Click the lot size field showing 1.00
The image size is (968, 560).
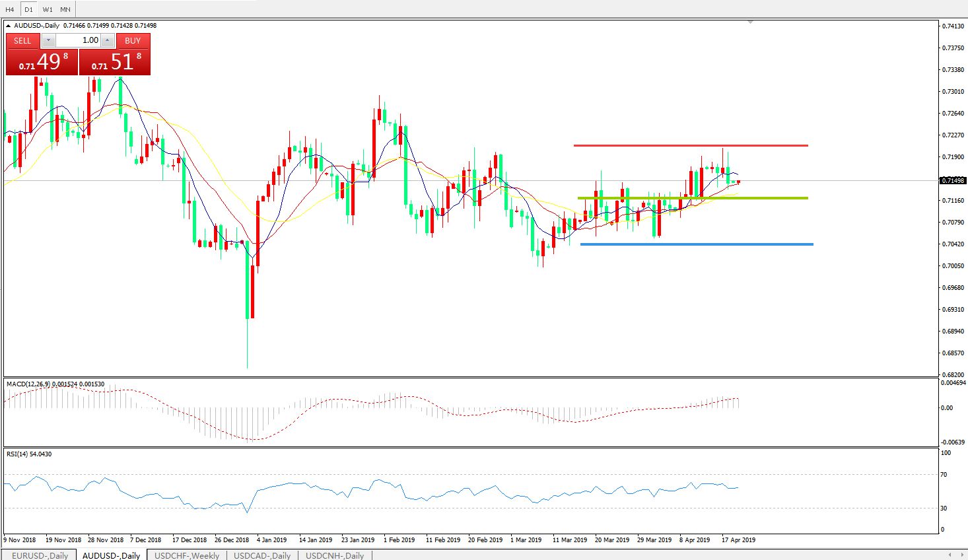78,40
